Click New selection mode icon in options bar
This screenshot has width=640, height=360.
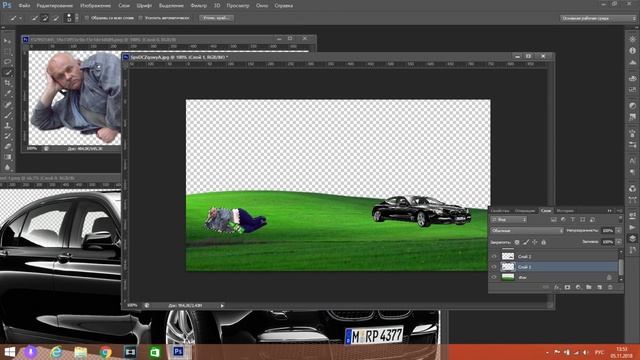click(35, 18)
